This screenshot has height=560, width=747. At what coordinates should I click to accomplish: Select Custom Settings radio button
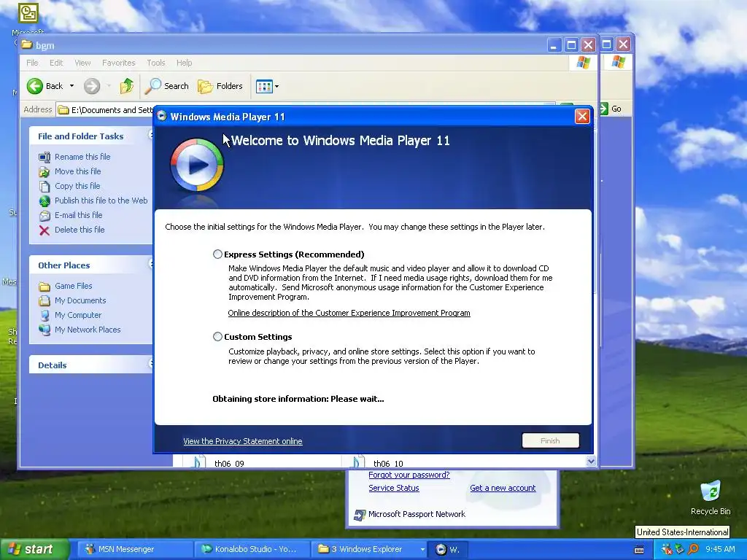(217, 337)
